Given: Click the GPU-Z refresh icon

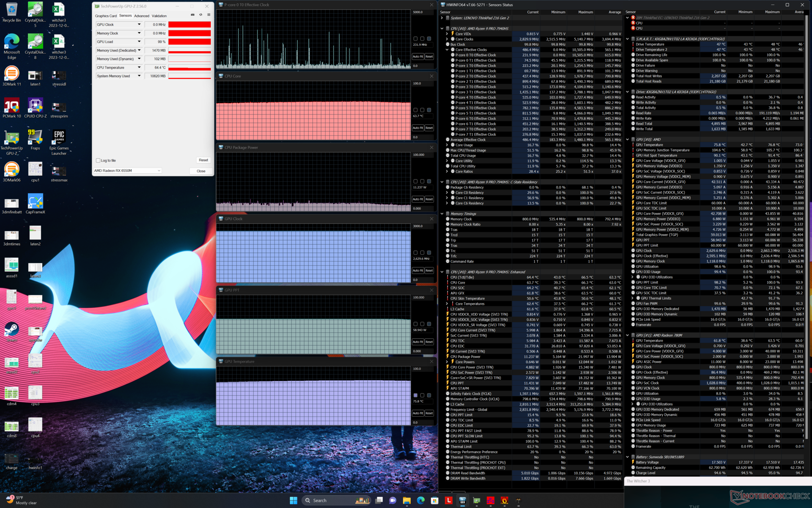Looking at the screenshot, I should tap(200, 15).
